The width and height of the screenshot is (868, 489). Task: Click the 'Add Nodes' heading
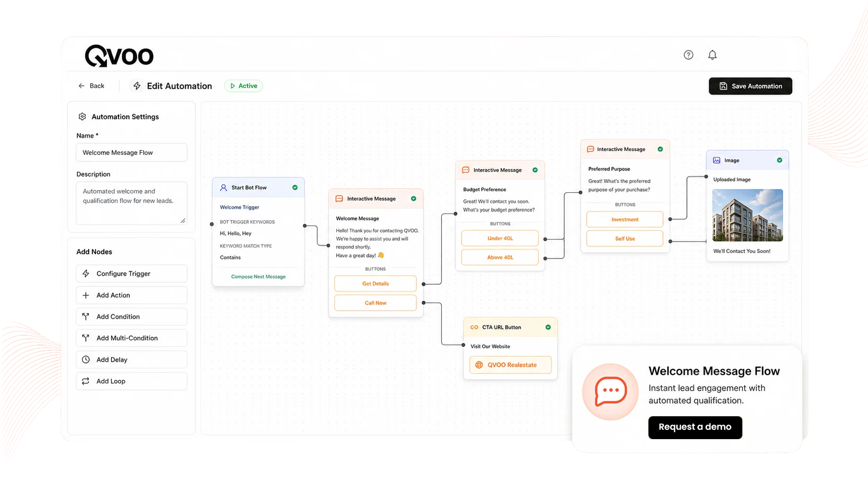94,252
